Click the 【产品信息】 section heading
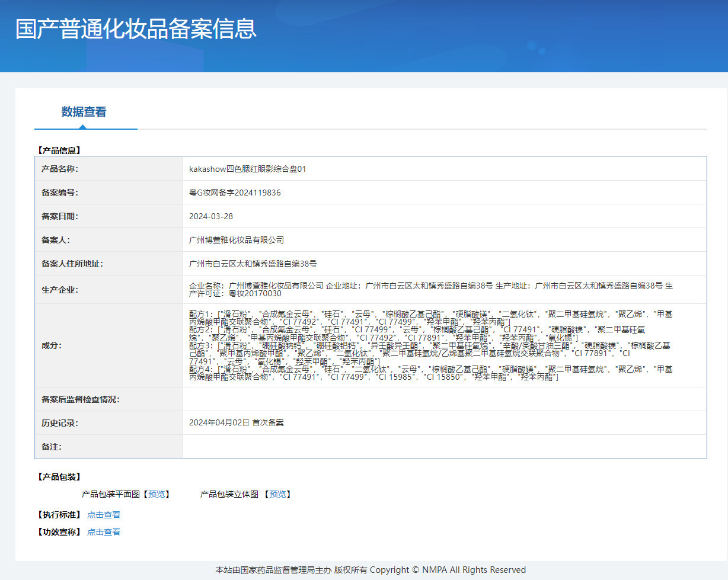The height and width of the screenshot is (580, 728). point(59,150)
